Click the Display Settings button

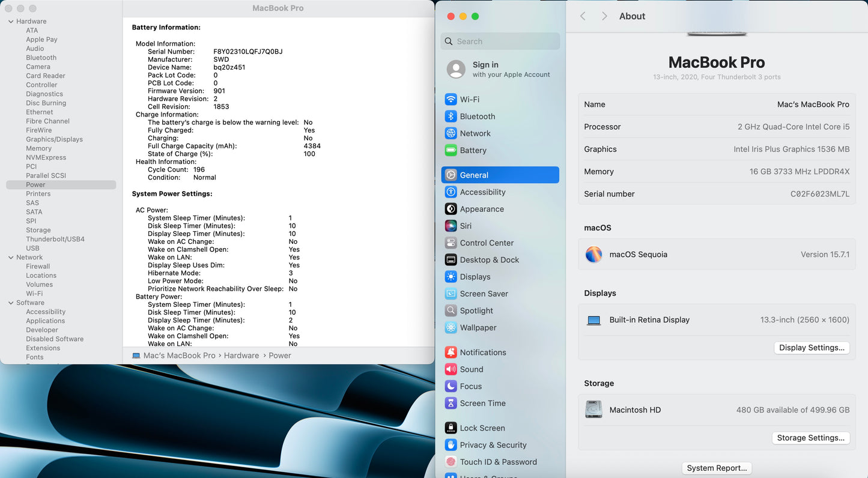pos(811,348)
